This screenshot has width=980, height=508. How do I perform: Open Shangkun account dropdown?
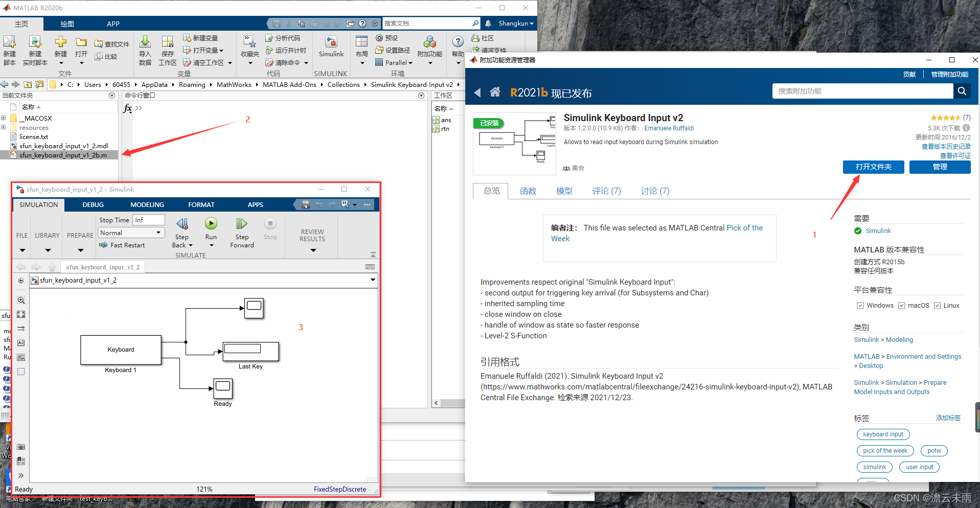point(516,24)
